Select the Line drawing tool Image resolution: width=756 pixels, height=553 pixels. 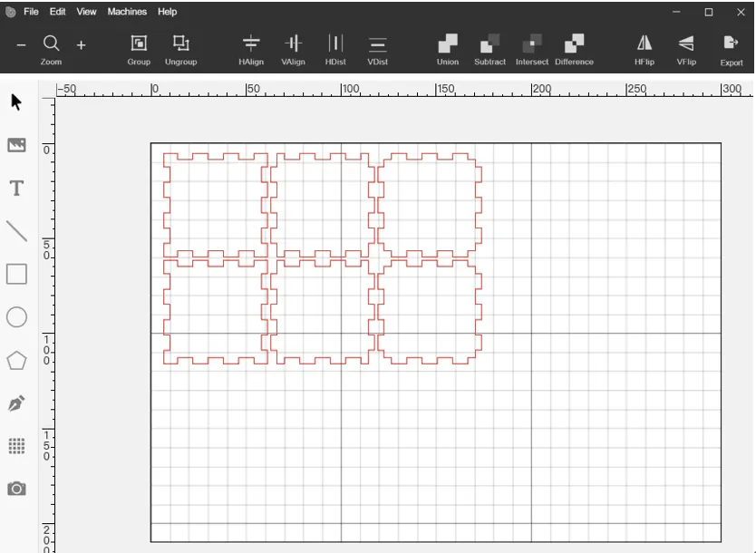(x=16, y=231)
